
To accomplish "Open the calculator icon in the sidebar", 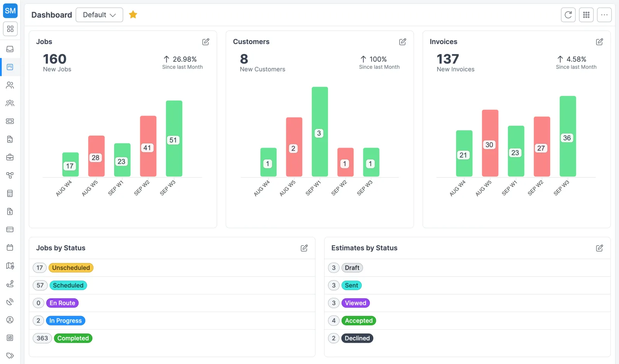I will pyautogui.click(x=10, y=194).
